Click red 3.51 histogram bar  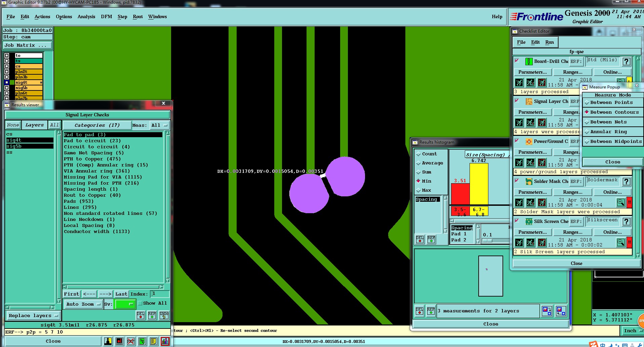[x=460, y=194]
